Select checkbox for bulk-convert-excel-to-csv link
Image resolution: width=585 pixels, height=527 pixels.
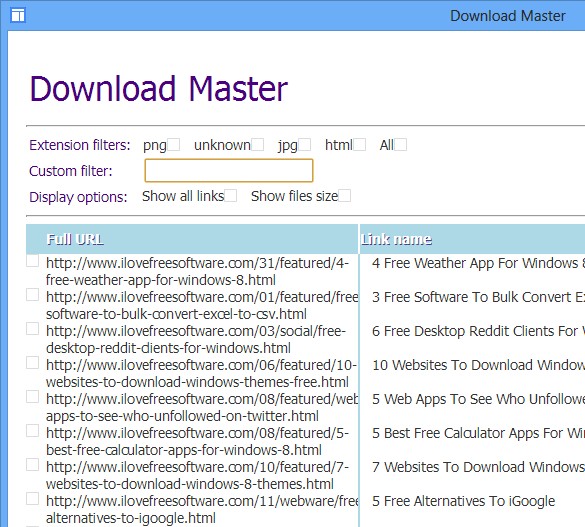pos(32,295)
